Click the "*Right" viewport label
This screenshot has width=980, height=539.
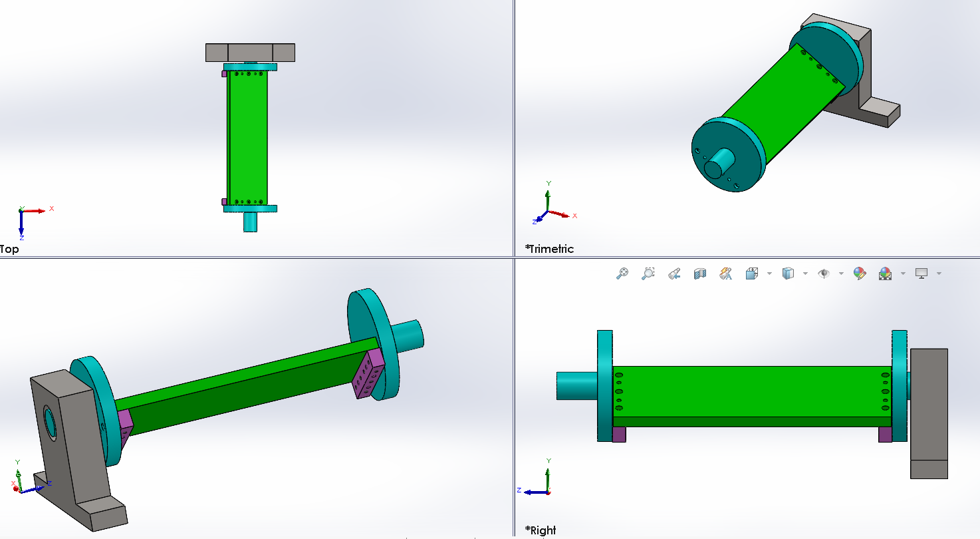[541, 530]
